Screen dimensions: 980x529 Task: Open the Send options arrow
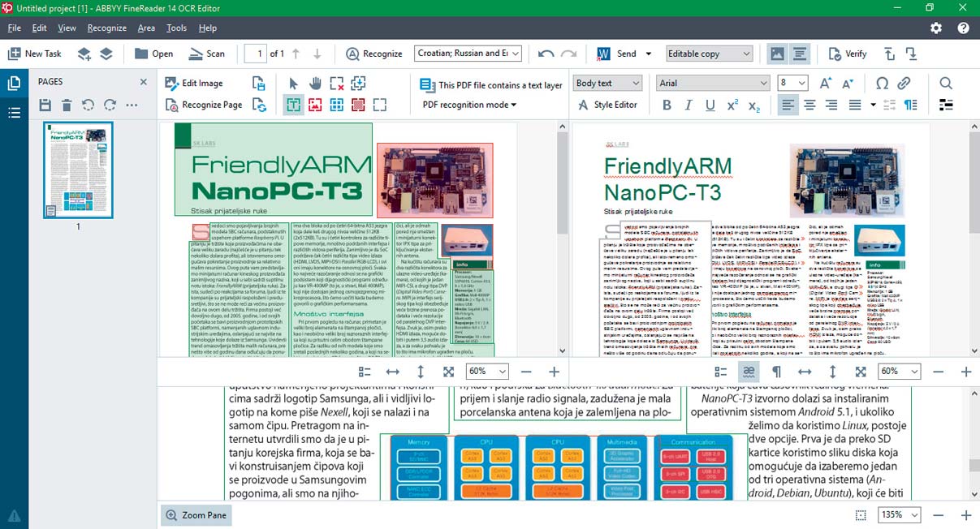coord(649,54)
